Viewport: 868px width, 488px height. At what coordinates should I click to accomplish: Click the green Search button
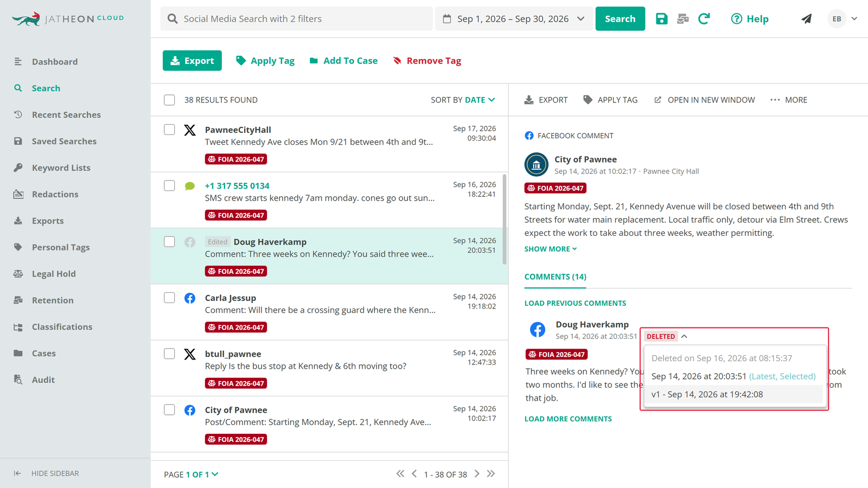coord(620,19)
